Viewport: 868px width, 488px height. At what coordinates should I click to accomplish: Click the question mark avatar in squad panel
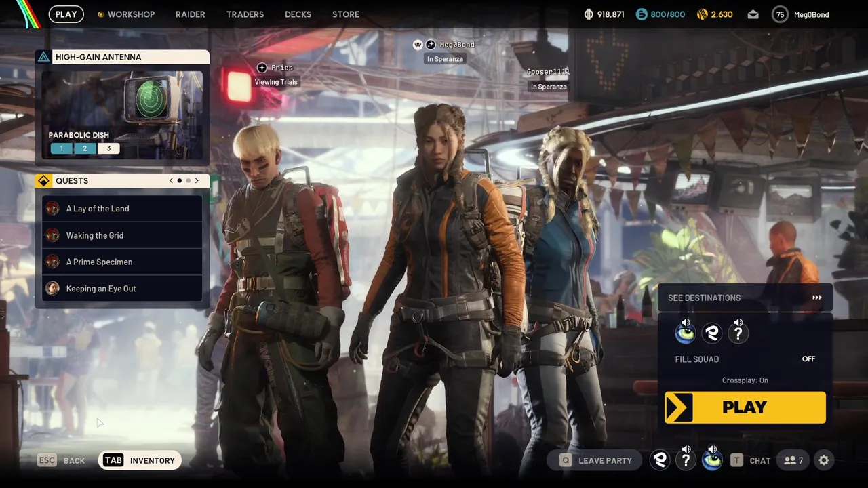coord(738,333)
